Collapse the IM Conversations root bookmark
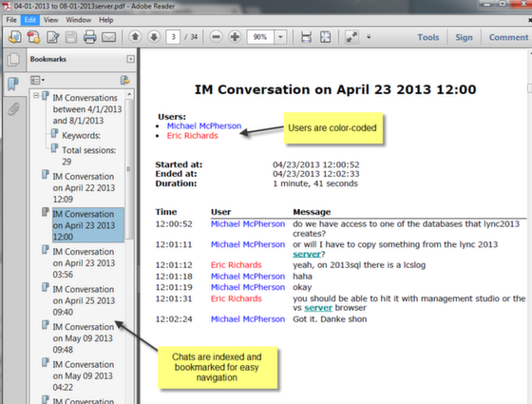The width and height of the screenshot is (532, 404). (36, 96)
